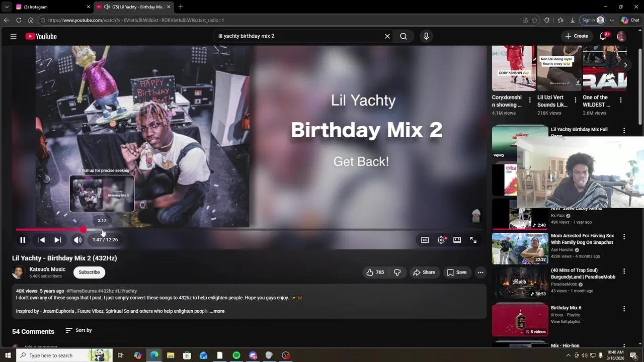The height and width of the screenshot is (362, 644).
Task: Open player settings gear
Action: point(441,240)
